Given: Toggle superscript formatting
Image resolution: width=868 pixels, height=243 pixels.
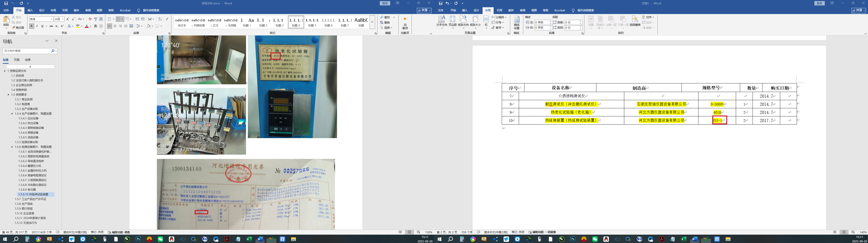Looking at the screenshot, I should click(x=62, y=26).
